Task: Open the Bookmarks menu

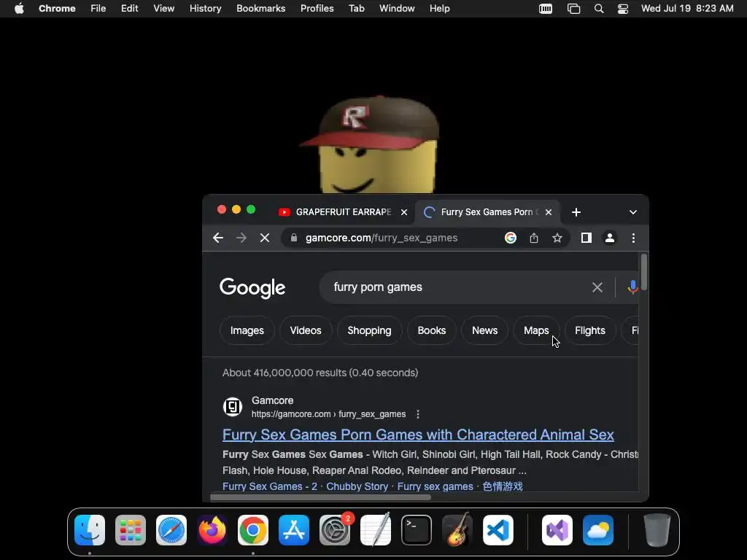Action: coord(260,9)
